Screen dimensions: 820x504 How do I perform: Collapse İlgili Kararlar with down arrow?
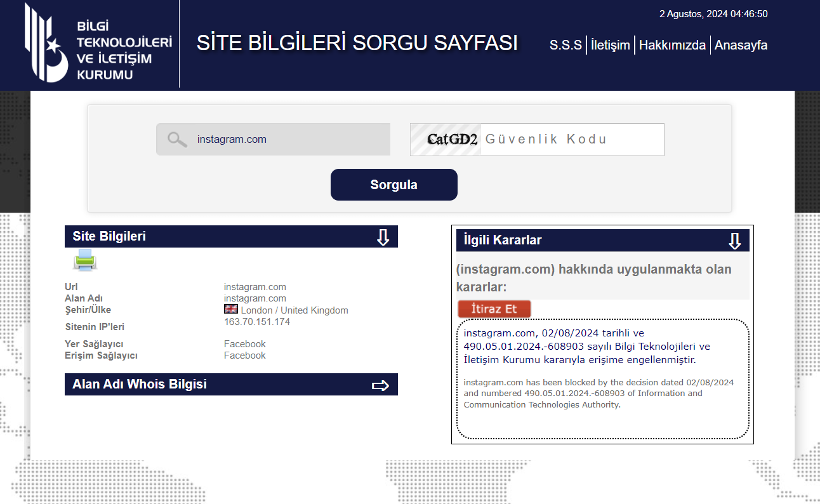734,241
